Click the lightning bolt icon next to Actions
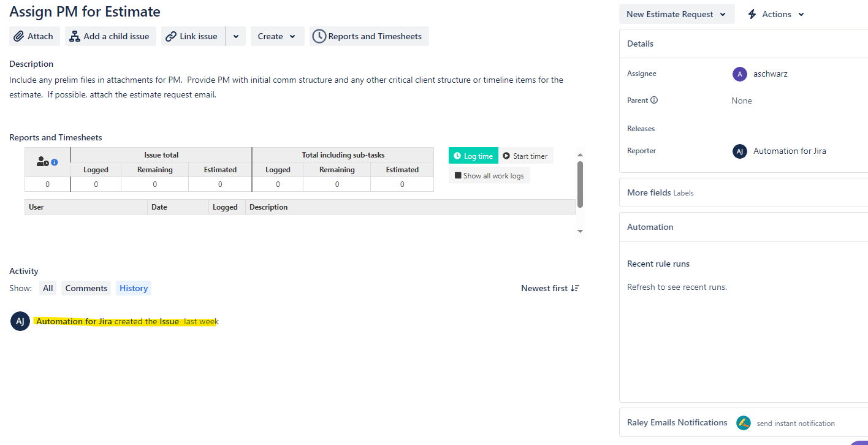The height and width of the screenshot is (445, 868). click(x=752, y=13)
